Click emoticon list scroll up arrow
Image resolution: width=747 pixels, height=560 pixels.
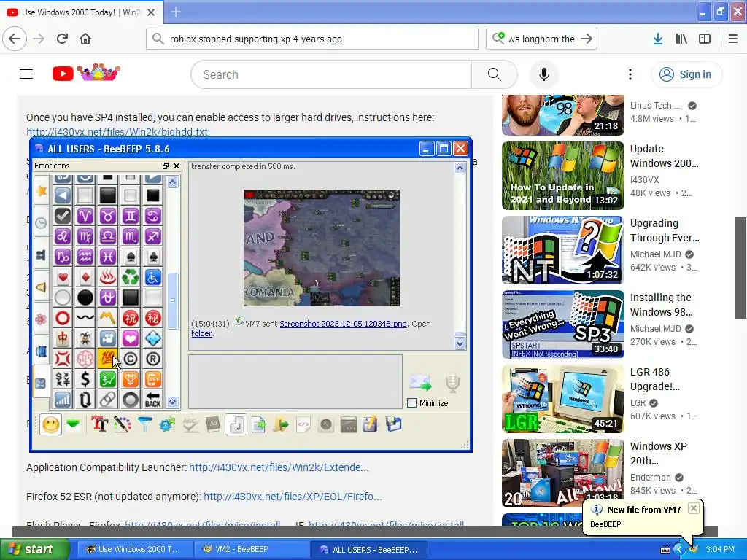click(172, 182)
